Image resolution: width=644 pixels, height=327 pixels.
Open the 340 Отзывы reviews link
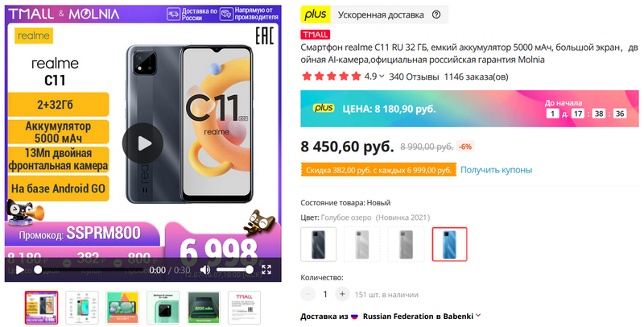tap(414, 77)
